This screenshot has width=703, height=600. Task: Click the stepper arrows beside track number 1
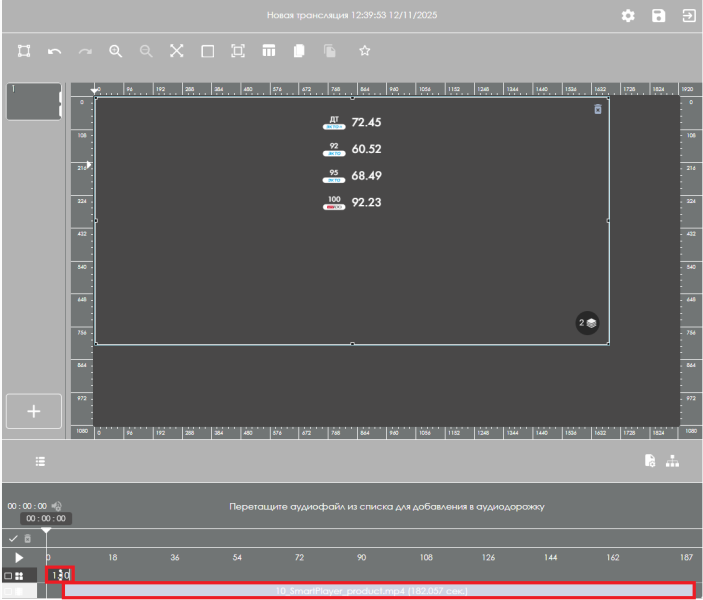coord(62,575)
